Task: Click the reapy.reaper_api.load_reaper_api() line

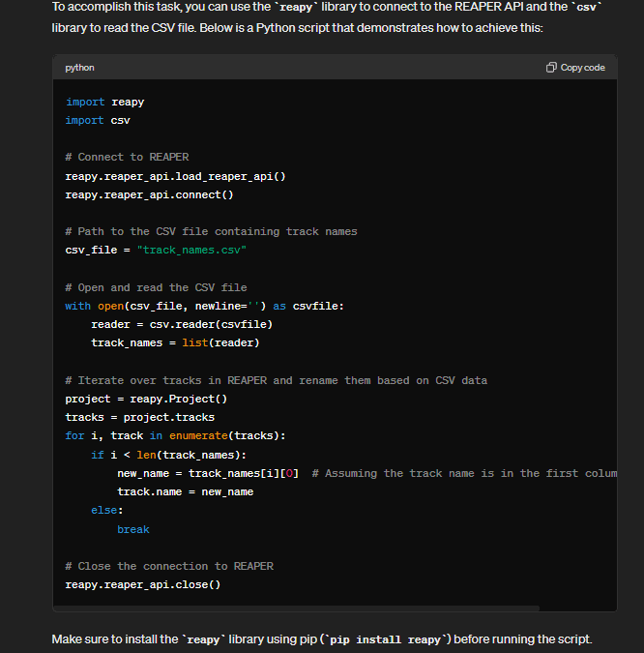Action: point(175,177)
